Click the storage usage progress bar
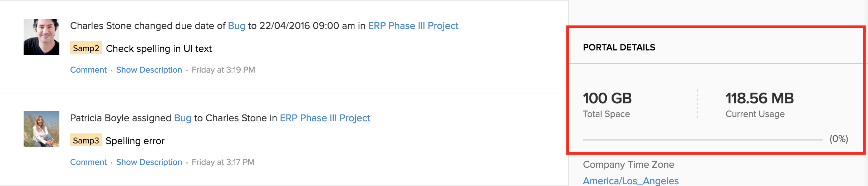The image size is (868, 186). click(702, 139)
